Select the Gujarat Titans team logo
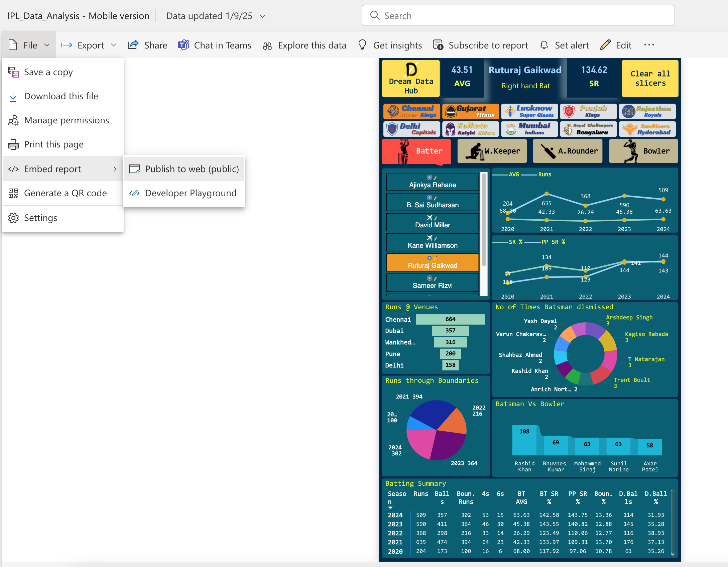 [x=471, y=111]
